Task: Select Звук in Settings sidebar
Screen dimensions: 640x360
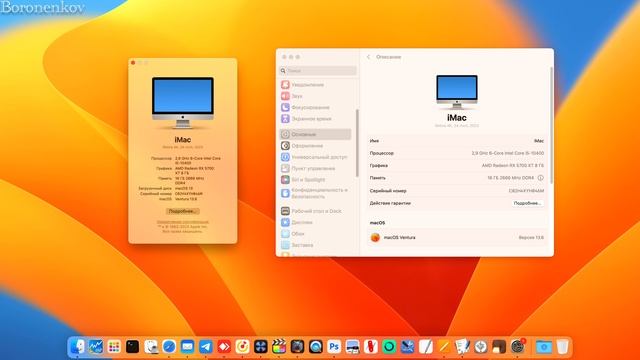Action: pos(315,96)
